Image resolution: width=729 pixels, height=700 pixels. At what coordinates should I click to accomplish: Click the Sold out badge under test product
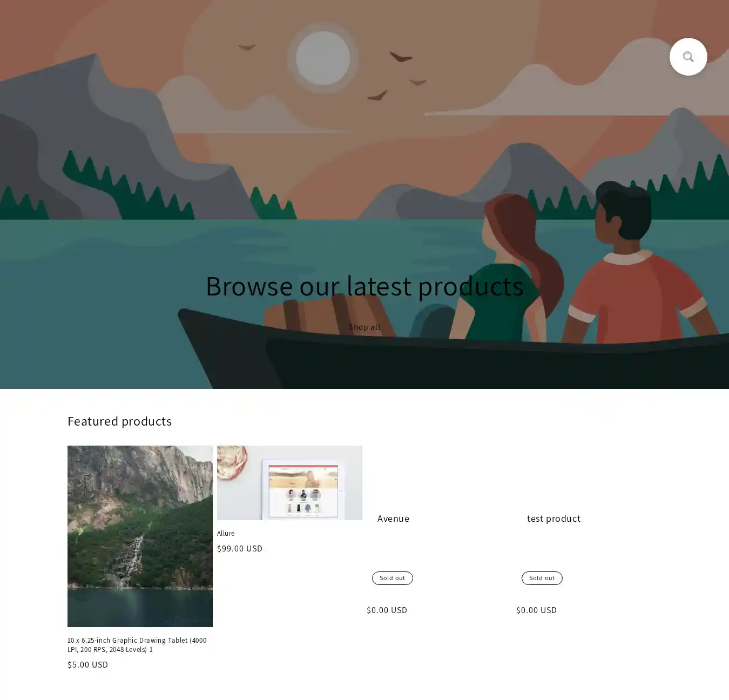point(542,578)
